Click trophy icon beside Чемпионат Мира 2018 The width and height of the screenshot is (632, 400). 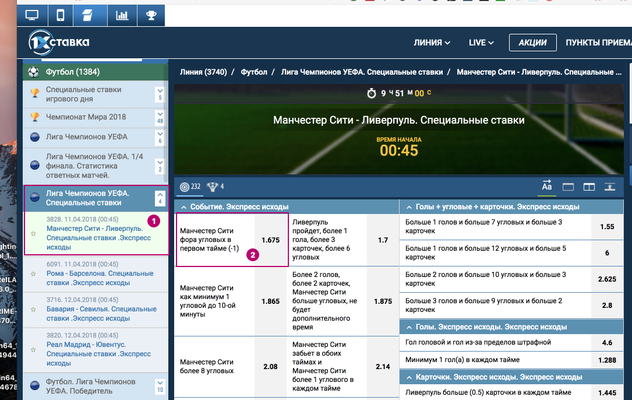pos(35,117)
